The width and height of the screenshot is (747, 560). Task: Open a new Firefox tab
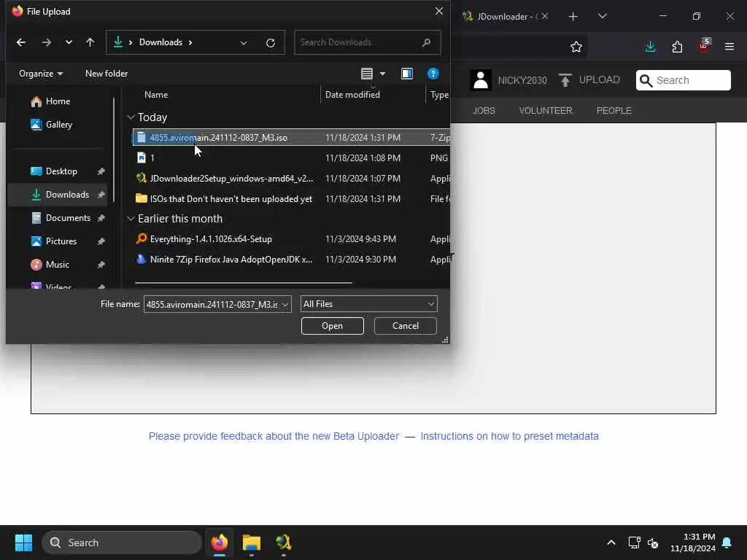pyautogui.click(x=573, y=17)
